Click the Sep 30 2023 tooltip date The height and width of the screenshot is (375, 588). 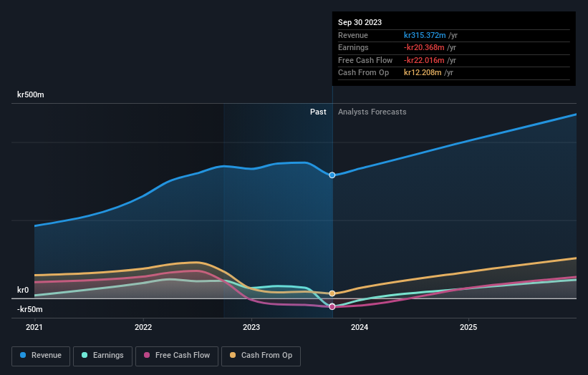pos(360,22)
